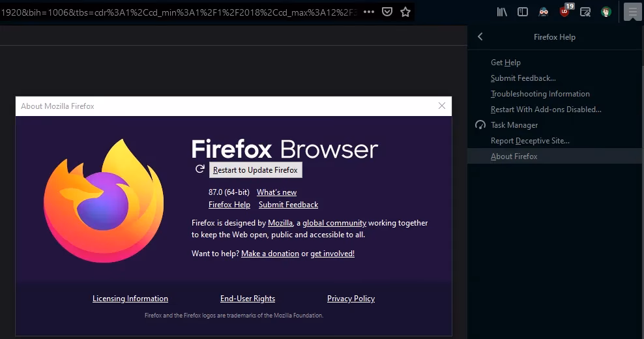Image resolution: width=644 pixels, height=339 pixels.
Task: Save page to Pocket icon
Action: click(x=387, y=12)
